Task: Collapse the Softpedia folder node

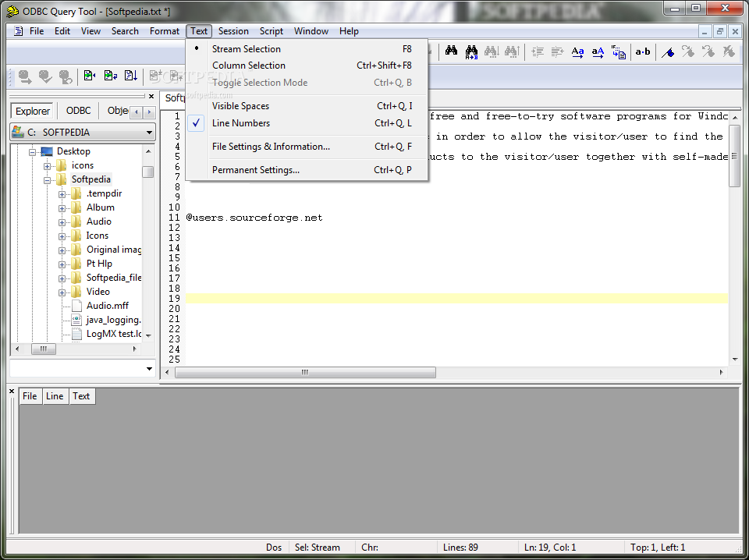Action: click(x=47, y=180)
